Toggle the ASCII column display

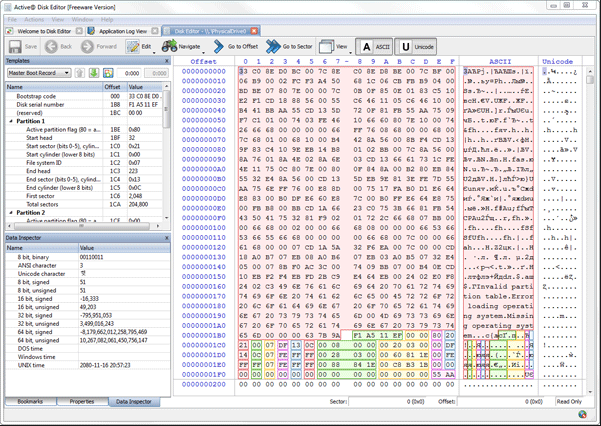pos(375,46)
